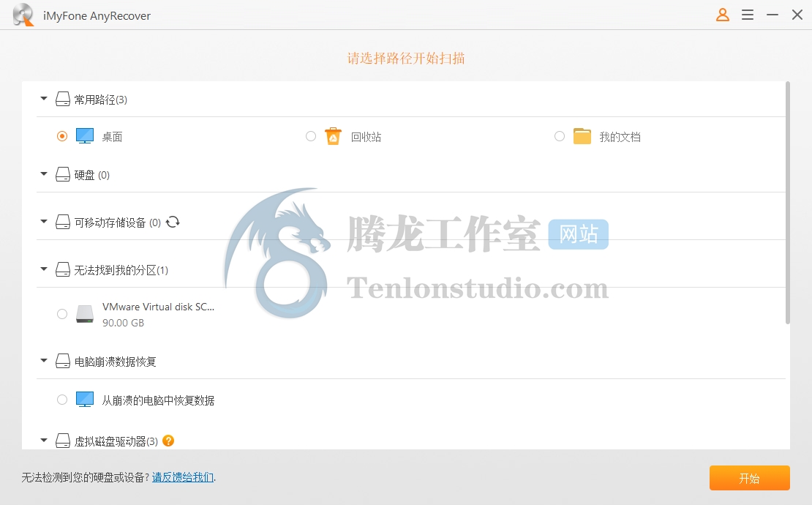The width and height of the screenshot is (812, 505).
Task: Select the 从崩溃的电脑中恢复数据 radio button
Action: [62, 400]
